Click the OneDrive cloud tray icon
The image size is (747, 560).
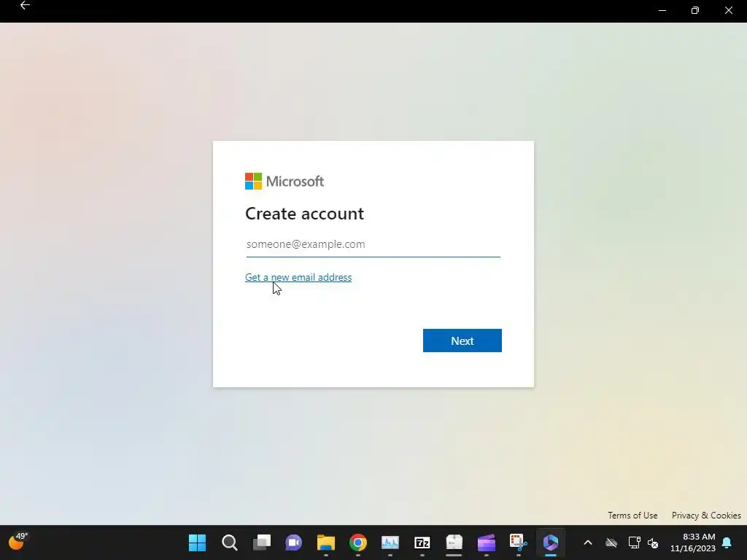(x=611, y=542)
